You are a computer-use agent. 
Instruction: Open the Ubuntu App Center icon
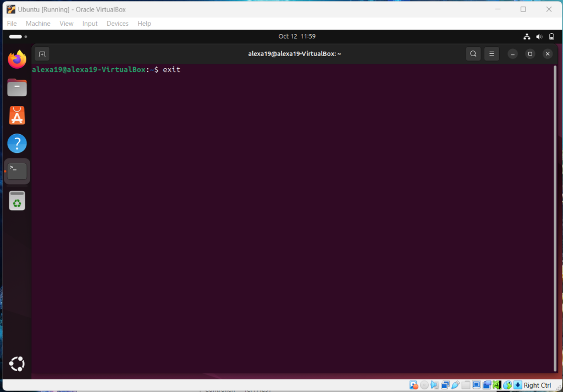coord(17,115)
